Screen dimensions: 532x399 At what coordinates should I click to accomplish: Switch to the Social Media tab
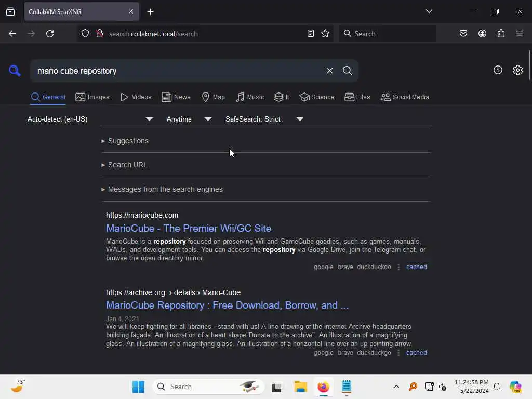click(405, 97)
